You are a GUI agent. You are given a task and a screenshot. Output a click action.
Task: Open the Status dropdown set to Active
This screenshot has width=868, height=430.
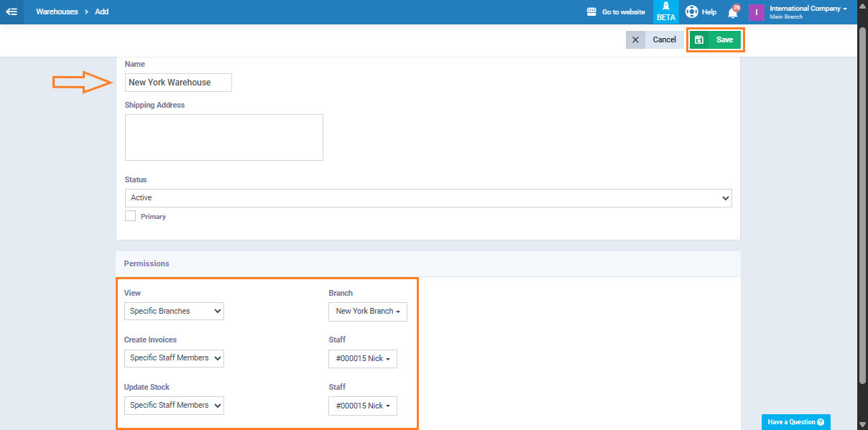point(428,198)
